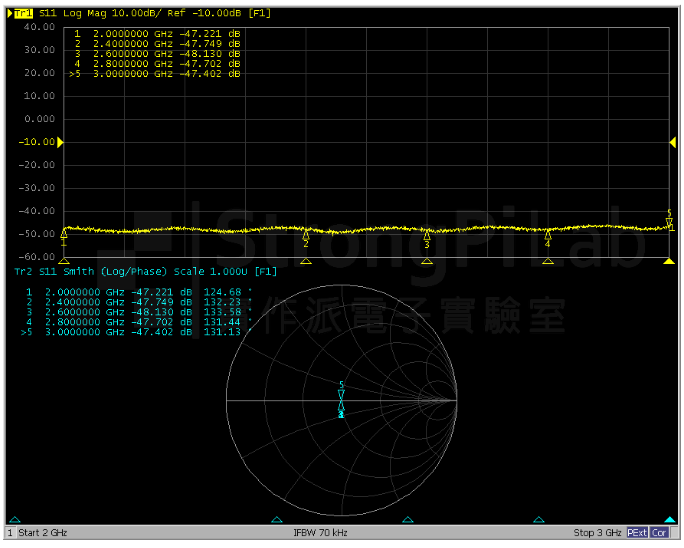Click cyan bottom triangle for Tr2 marker 4
Image resolution: width=684 pixels, height=548 pixels.
coord(539,519)
